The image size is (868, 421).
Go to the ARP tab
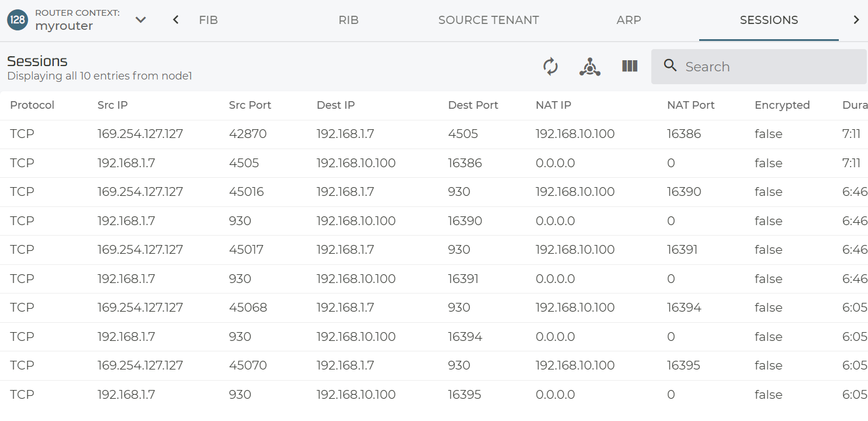point(629,20)
